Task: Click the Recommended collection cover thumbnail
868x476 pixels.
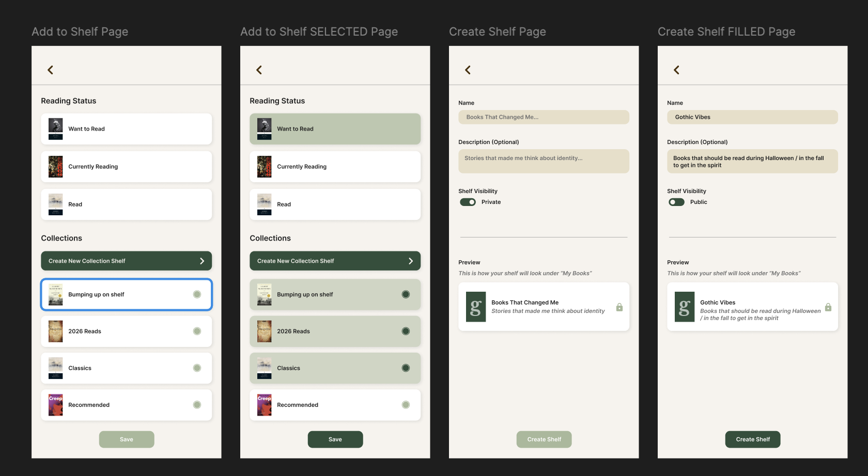Action: click(x=55, y=405)
